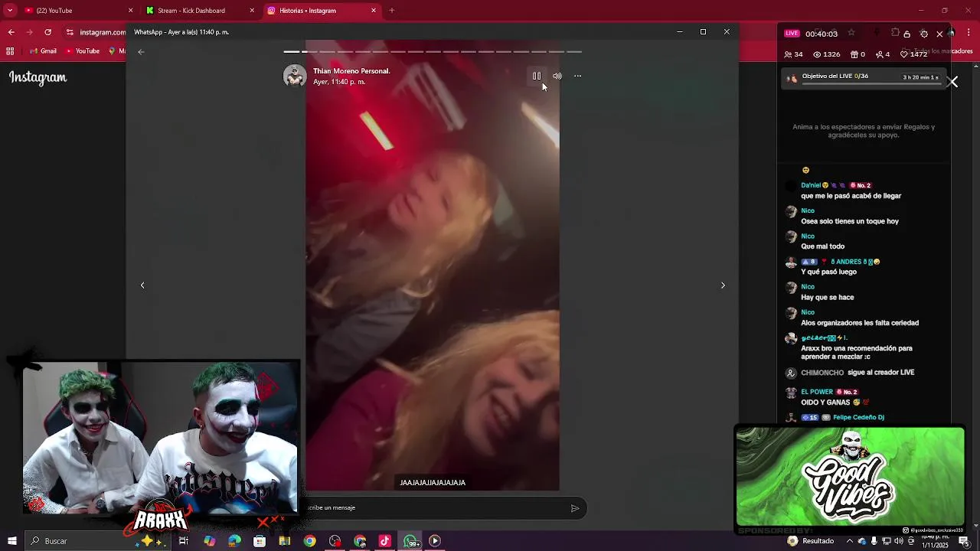Screen dimensions: 980x551
Task: Click the viewers count eye icon
Action: coord(817,54)
